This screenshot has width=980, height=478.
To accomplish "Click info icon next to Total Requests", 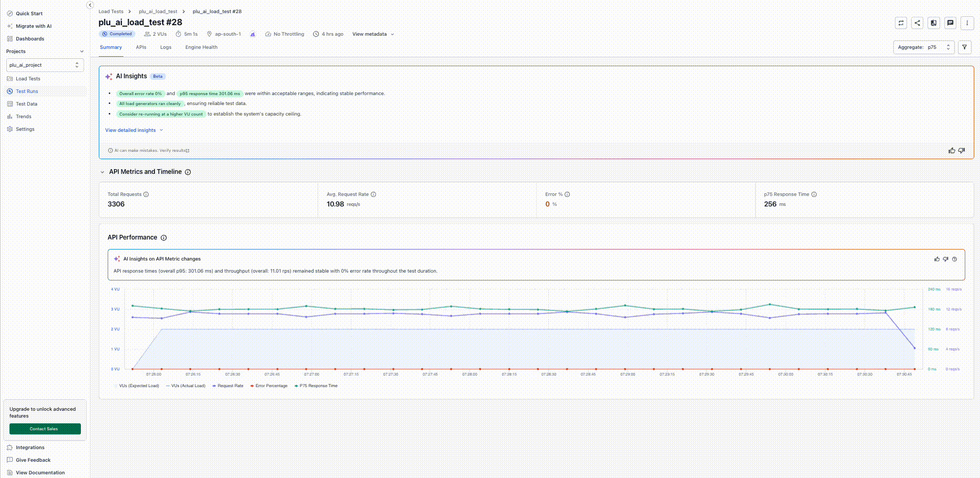I will 146,194.
